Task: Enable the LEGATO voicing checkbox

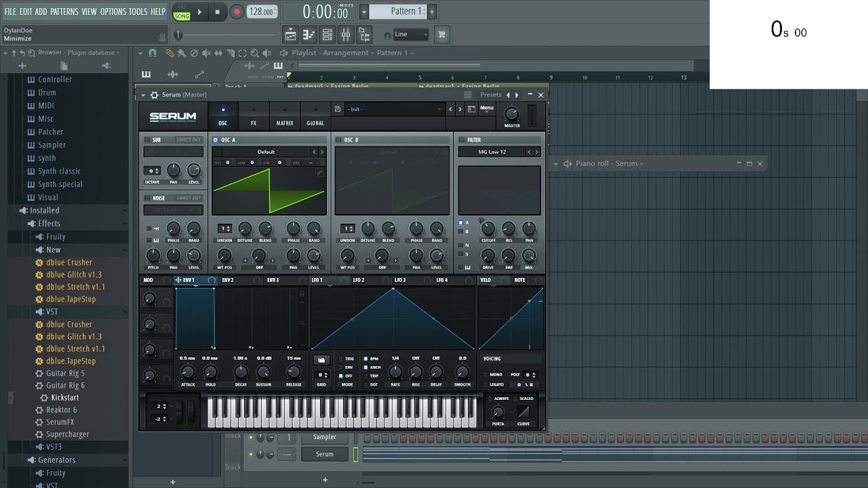Action: [x=486, y=384]
